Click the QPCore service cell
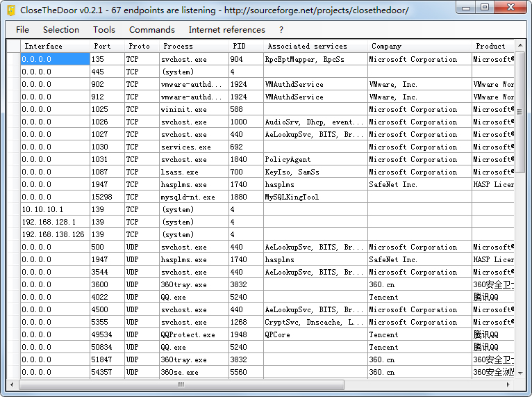 click(315, 334)
